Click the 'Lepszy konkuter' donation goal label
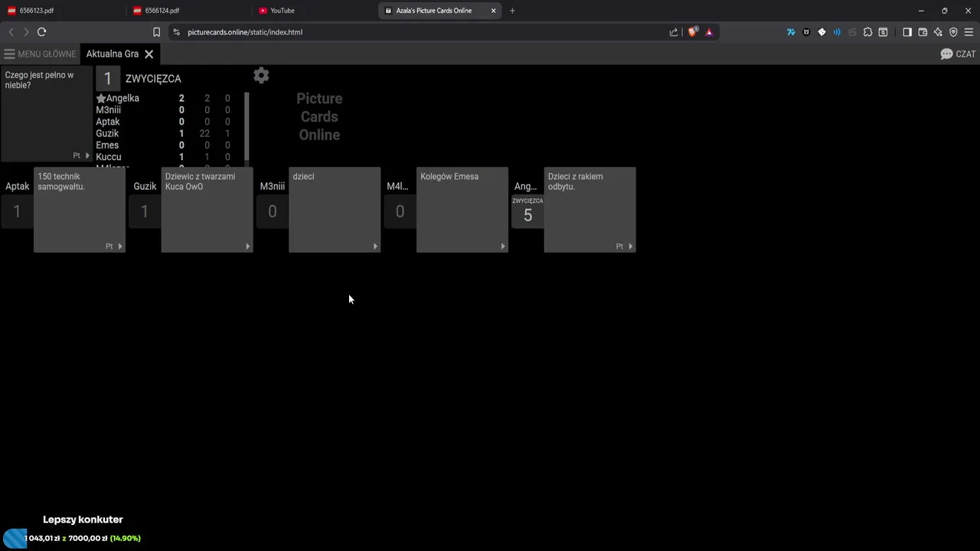The image size is (980, 551). click(83, 520)
